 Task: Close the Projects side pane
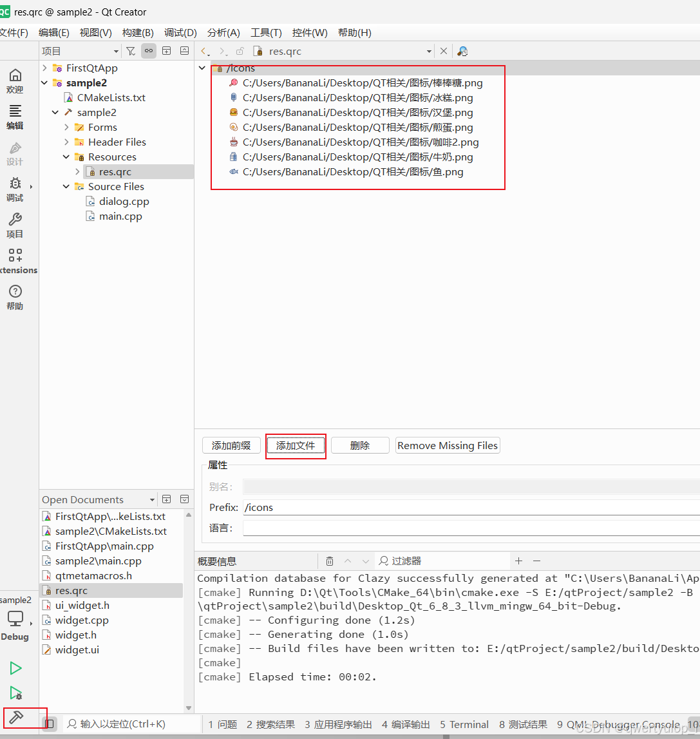point(185,51)
